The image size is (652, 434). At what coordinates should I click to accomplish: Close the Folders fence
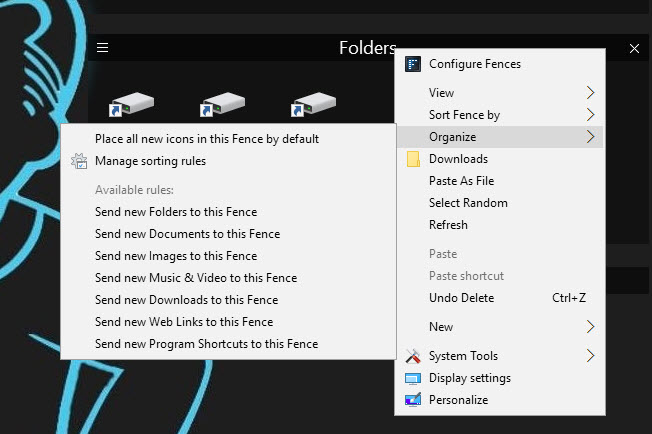pos(634,49)
